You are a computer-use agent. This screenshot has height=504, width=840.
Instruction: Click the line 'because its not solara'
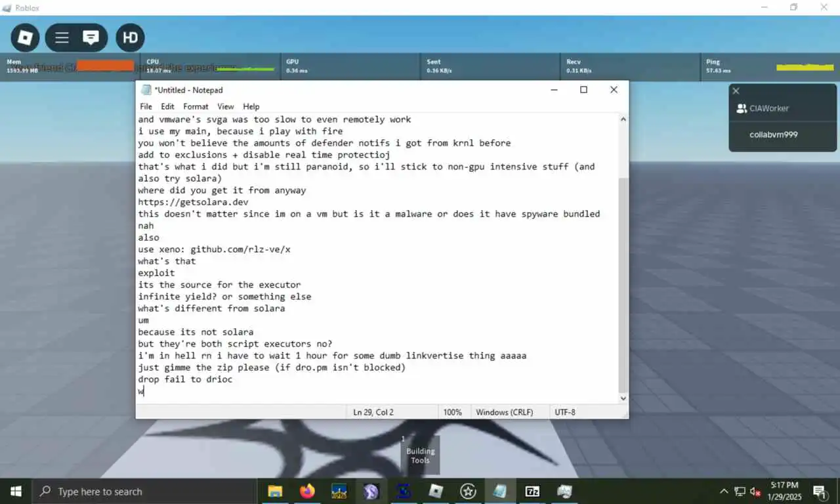coord(196,332)
